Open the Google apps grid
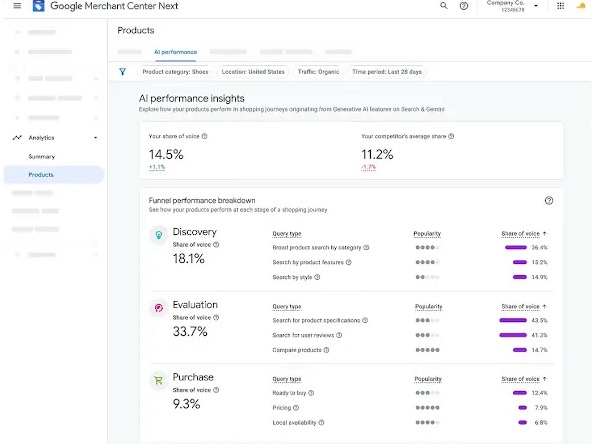 pyautogui.click(x=560, y=6)
